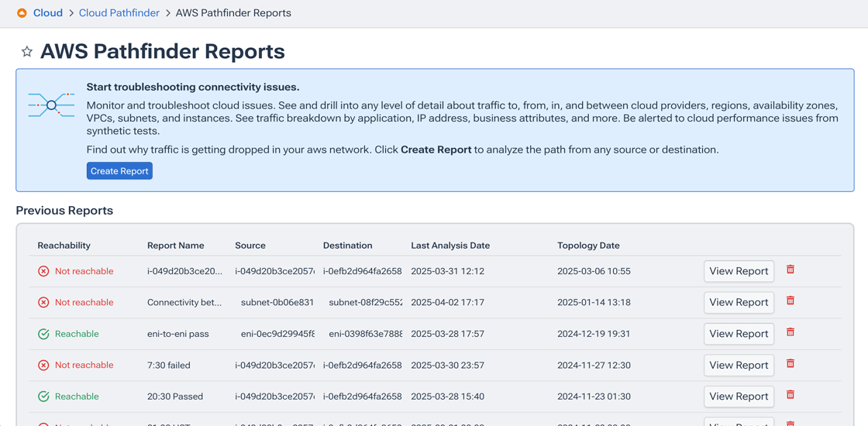
Task: View Report for Connectivity bet... row
Action: click(x=739, y=303)
